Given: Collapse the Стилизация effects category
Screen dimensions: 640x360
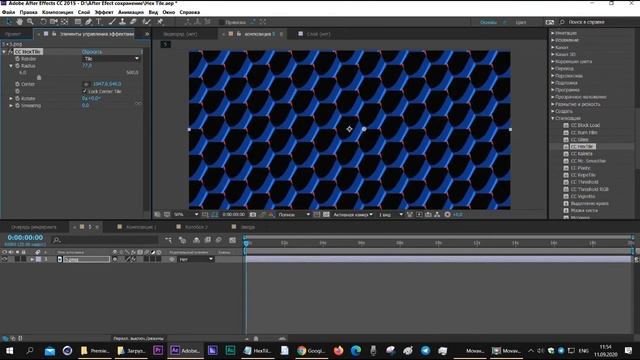Looking at the screenshot, I should tap(553, 118).
